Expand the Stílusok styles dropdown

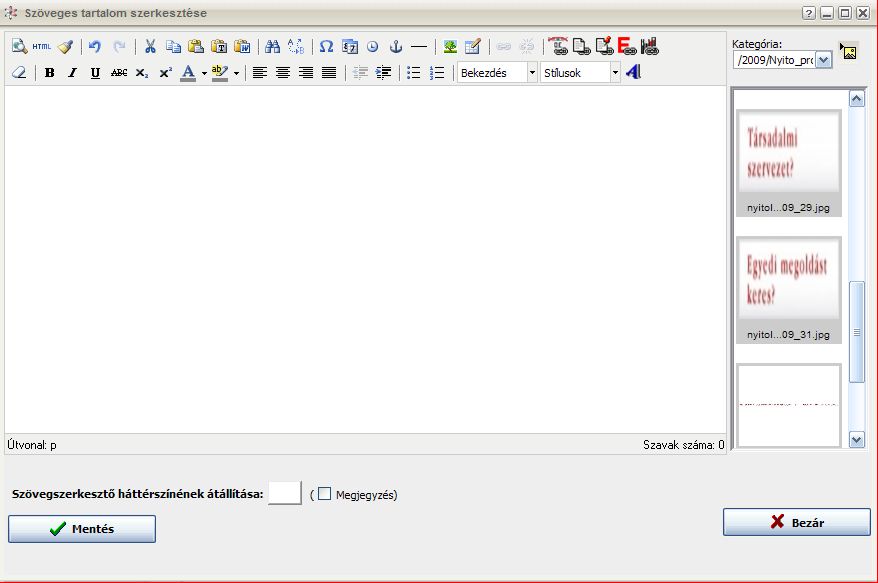tap(615, 73)
